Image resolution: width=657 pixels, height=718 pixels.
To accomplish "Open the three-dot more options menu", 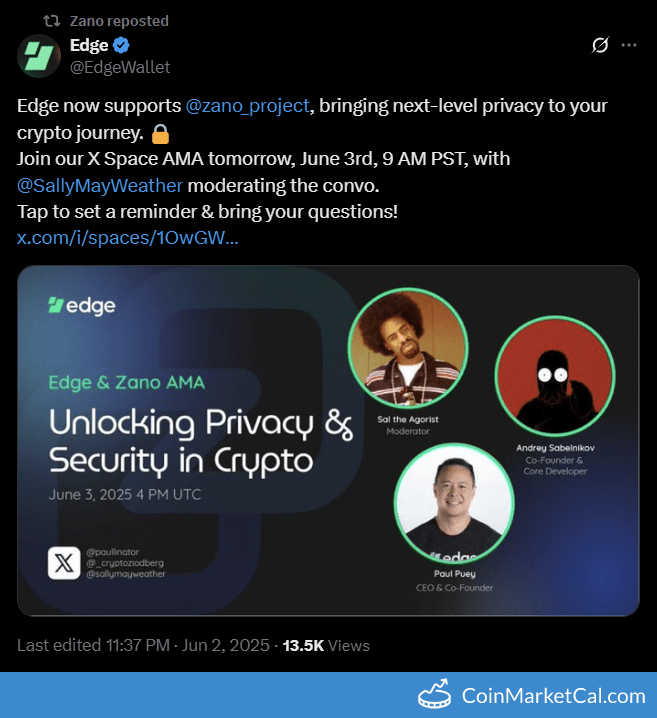I will pyautogui.click(x=629, y=46).
